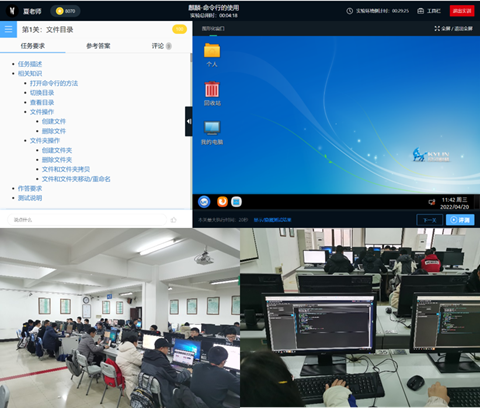This screenshot has height=408, width=480.
Task: Open 文件和文件夹移动/重命名 link
Action: tap(76, 179)
